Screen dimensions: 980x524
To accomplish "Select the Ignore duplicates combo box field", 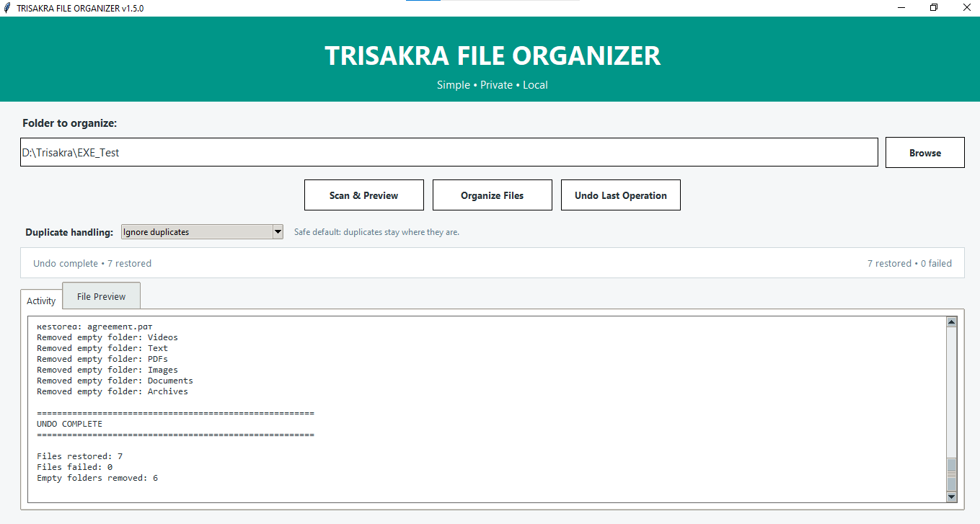I will click(x=202, y=232).
